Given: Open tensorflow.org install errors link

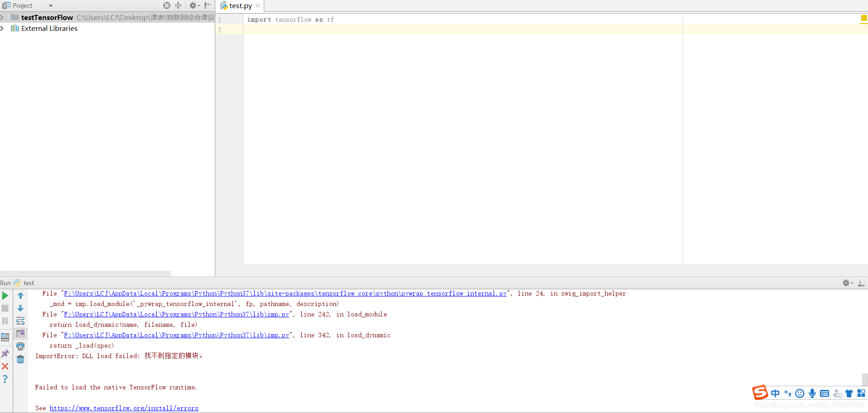Looking at the screenshot, I should click(x=124, y=408).
